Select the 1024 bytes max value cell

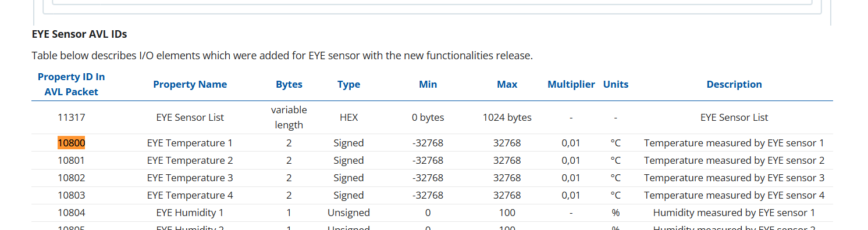[507, 117]
